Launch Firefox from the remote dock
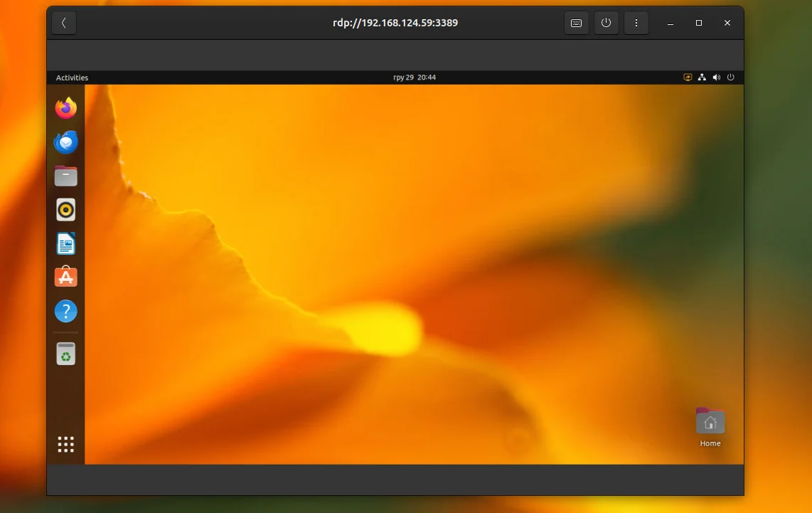This screenshot has height=513, width=812. coord(65,108)
